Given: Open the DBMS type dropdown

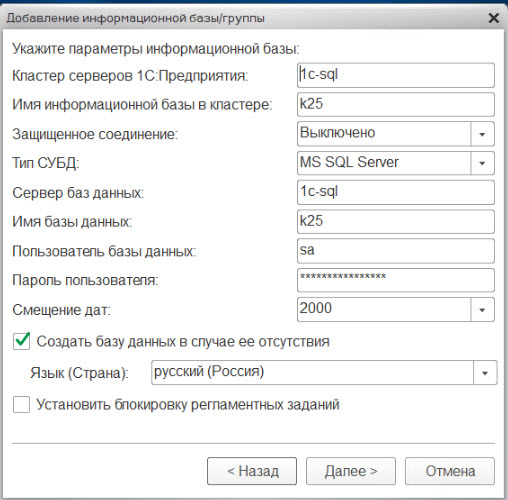Looking at the screenshot, I should [482, 163].
